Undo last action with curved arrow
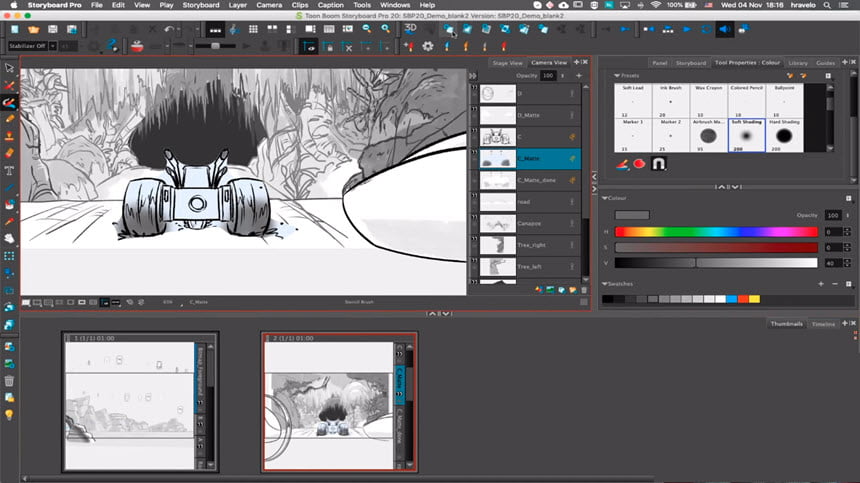The height and width of the screenshot is (483, 860). coord(169,29)
